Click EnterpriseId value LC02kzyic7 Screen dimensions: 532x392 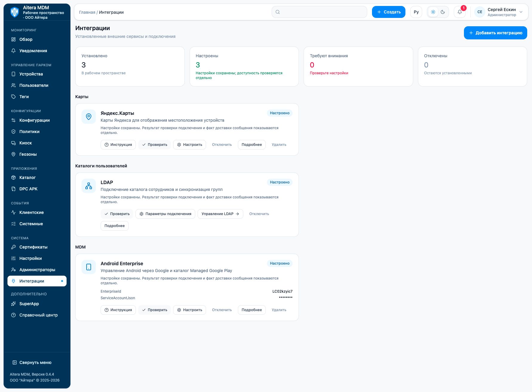click(x=282, y=291)
